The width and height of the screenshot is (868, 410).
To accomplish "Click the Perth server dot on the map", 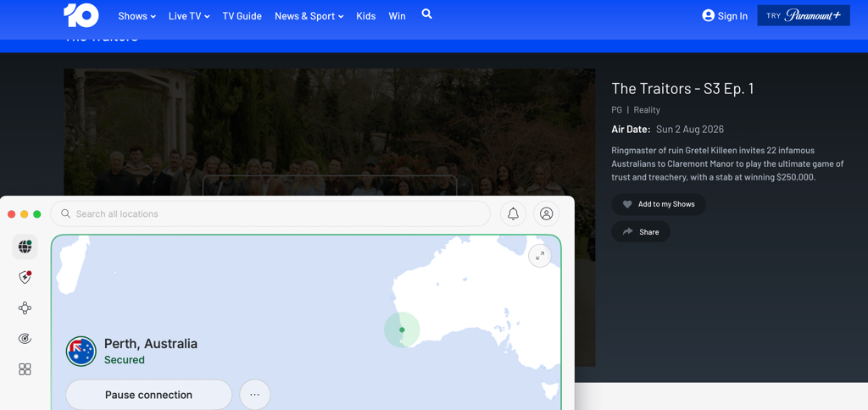I will click(402, 330).
